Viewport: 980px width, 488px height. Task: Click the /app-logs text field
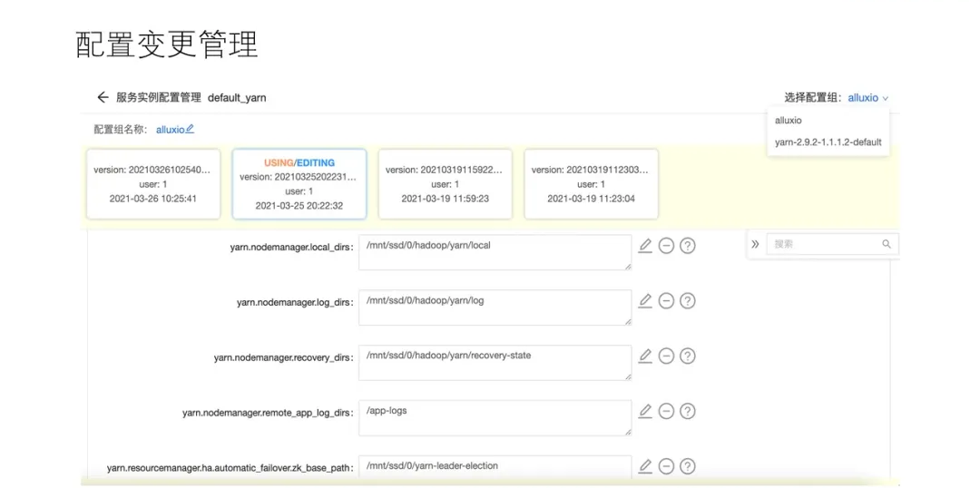[x=495, y=417]
